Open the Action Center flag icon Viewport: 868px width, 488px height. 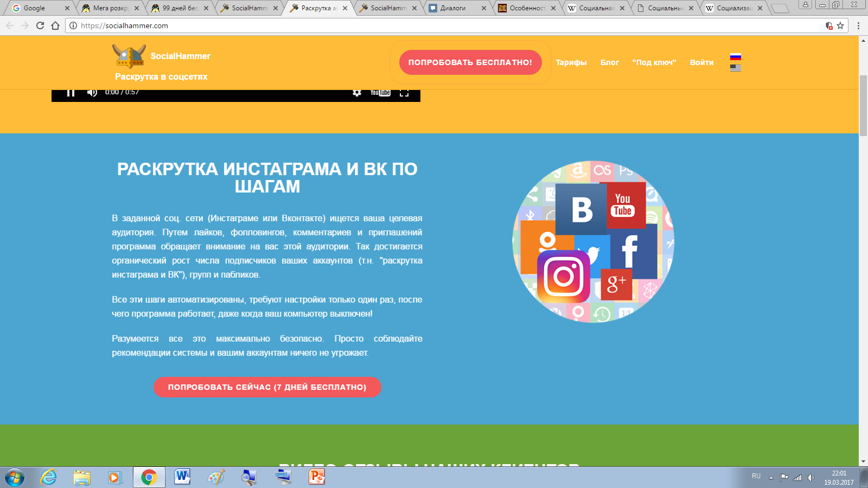tap(784, 478)
